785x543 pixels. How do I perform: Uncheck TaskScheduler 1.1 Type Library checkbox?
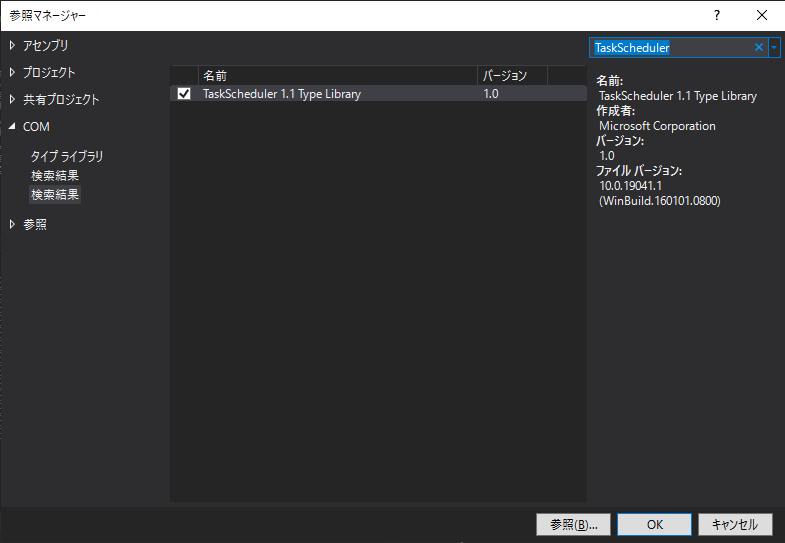pyautogui.click(x=184, y=94)
